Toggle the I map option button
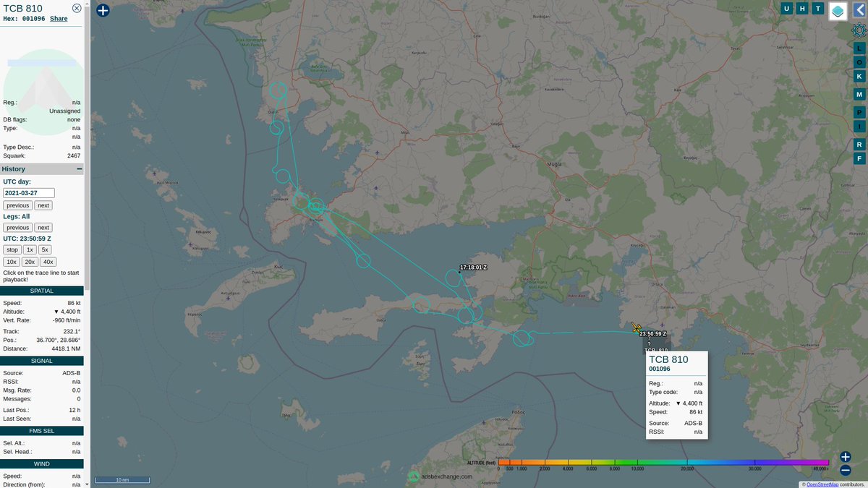The width and height of the screenshot is (868, 488). tap(859, 127)
